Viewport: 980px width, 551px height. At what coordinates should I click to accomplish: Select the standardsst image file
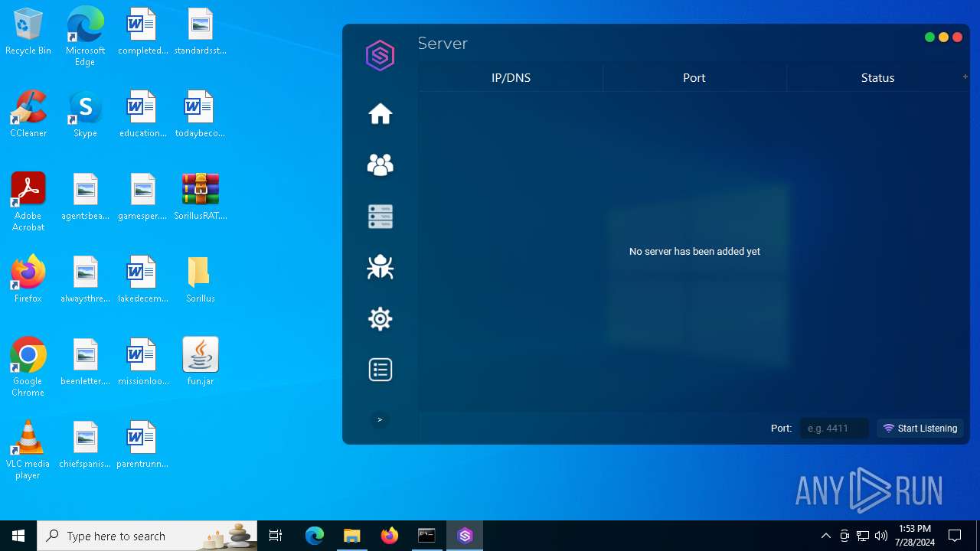point(201,32)
